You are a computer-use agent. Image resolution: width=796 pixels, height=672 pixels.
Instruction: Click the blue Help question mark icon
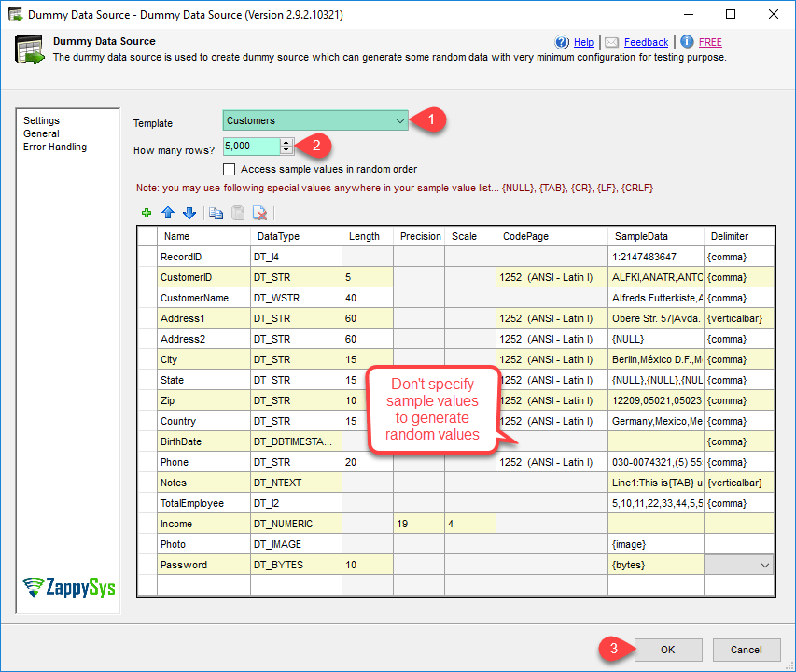[561, 42]
